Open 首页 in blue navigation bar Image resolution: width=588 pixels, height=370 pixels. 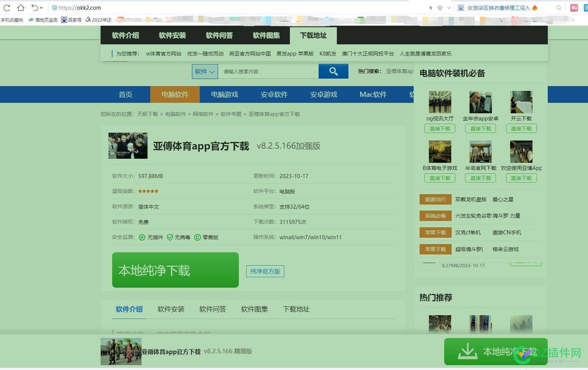point(125,94)
